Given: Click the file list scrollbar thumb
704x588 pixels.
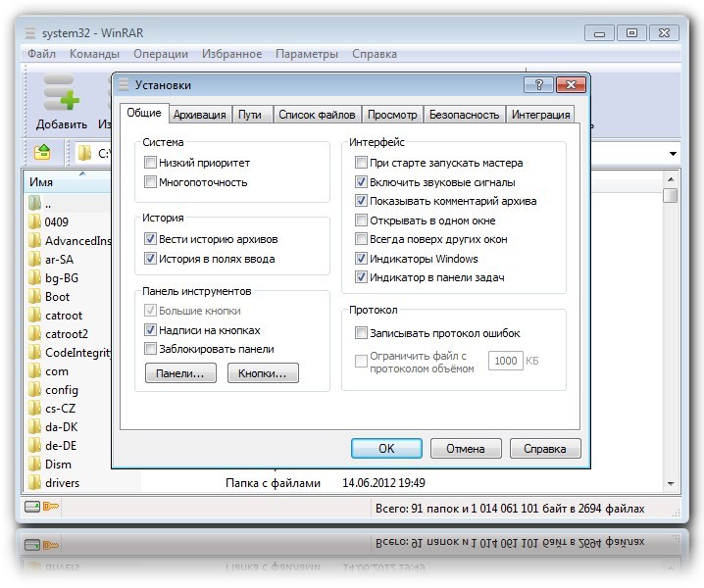Looking at the screenshot, I should 671,196.
